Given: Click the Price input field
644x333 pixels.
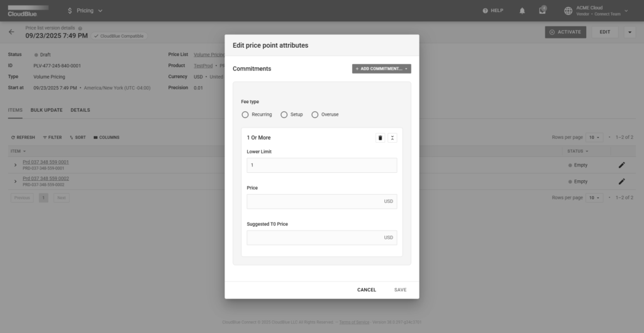Looking at the screenshot, I should click(x=314, y=201).
